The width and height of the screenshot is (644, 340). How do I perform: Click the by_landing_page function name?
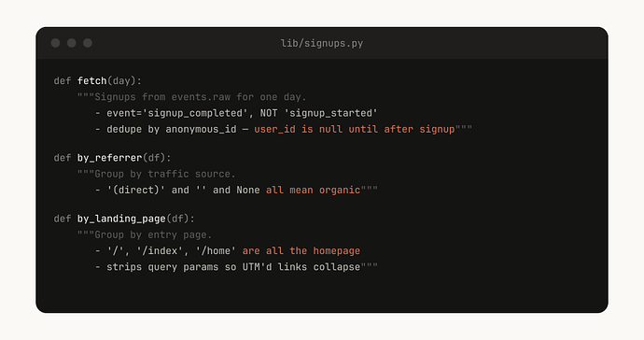coord(121,219)
